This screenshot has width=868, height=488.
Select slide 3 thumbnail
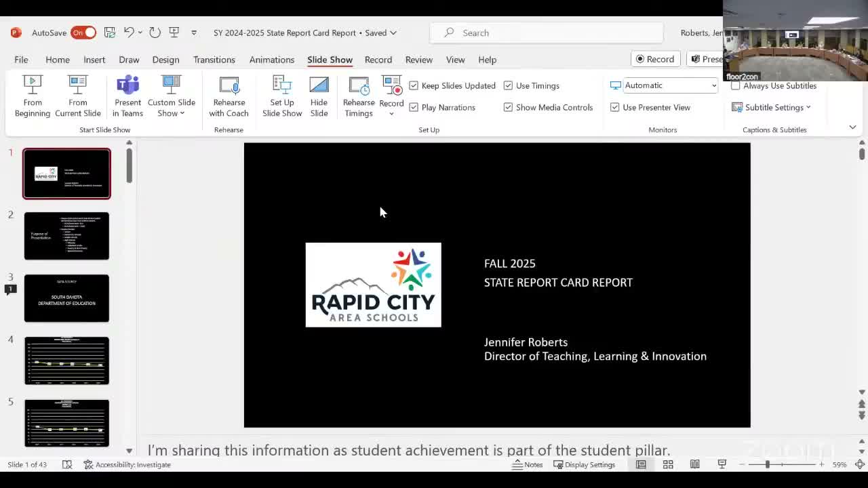click(x=66, y=298)
